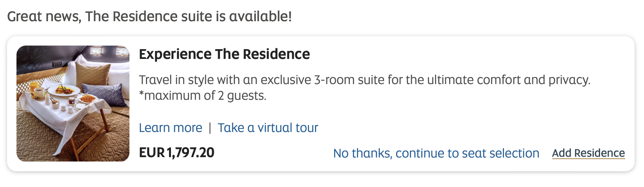
Task: Open the Learn more link
Action: (171, 128)
